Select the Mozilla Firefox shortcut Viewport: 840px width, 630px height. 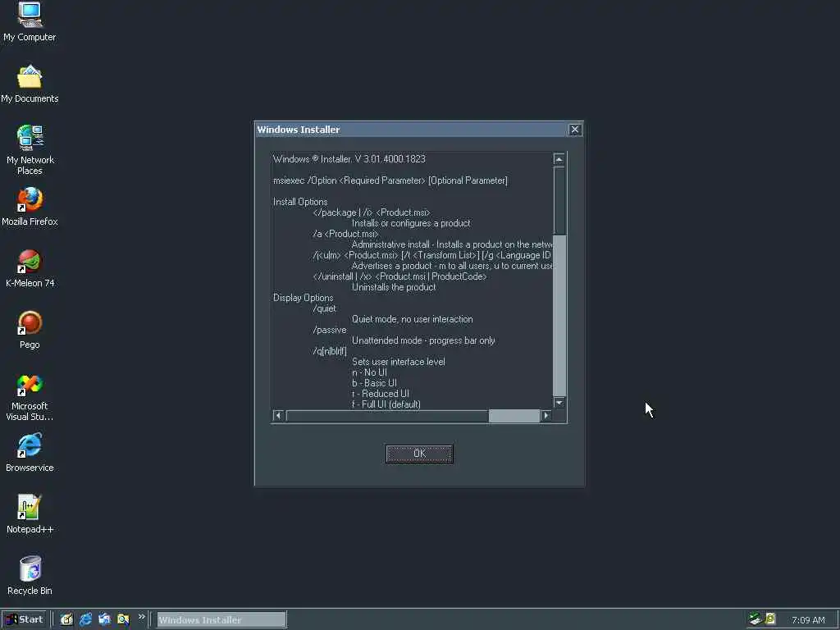tap(30, 207)
